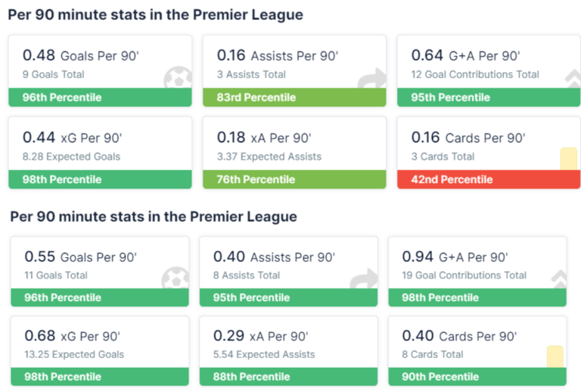
Task: Select the arrow icon beside 3 Assists Total
Action: click(x=373, y=79)
